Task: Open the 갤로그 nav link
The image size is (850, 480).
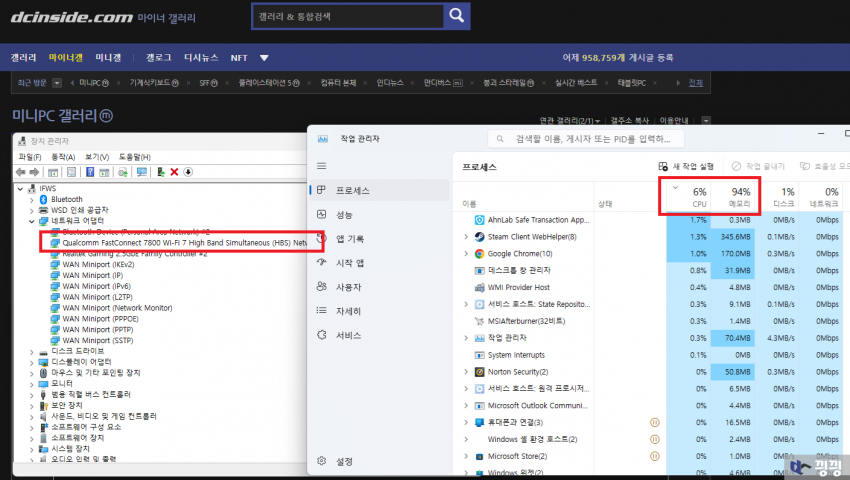Action: point(159,57)
